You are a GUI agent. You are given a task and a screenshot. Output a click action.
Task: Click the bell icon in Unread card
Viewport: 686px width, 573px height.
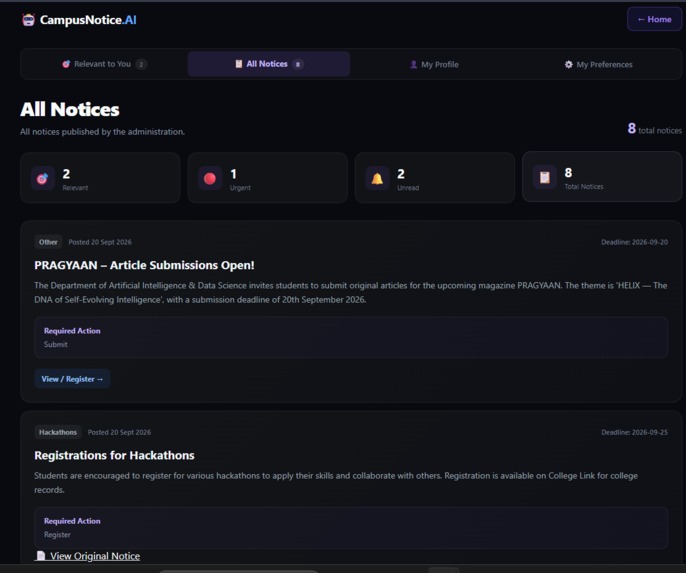point(377,178)
